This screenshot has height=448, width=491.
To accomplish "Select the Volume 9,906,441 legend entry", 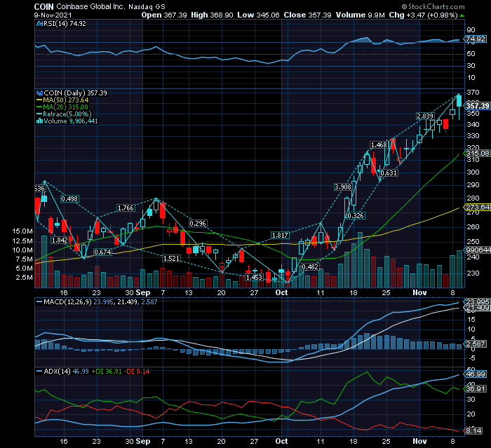I will (x=71, y=121).
